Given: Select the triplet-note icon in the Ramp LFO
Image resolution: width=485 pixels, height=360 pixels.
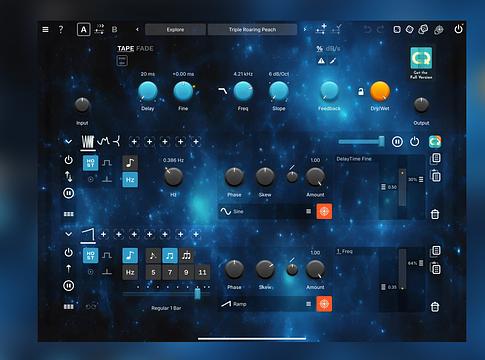Looking at the screenshot, I should 186,256.
